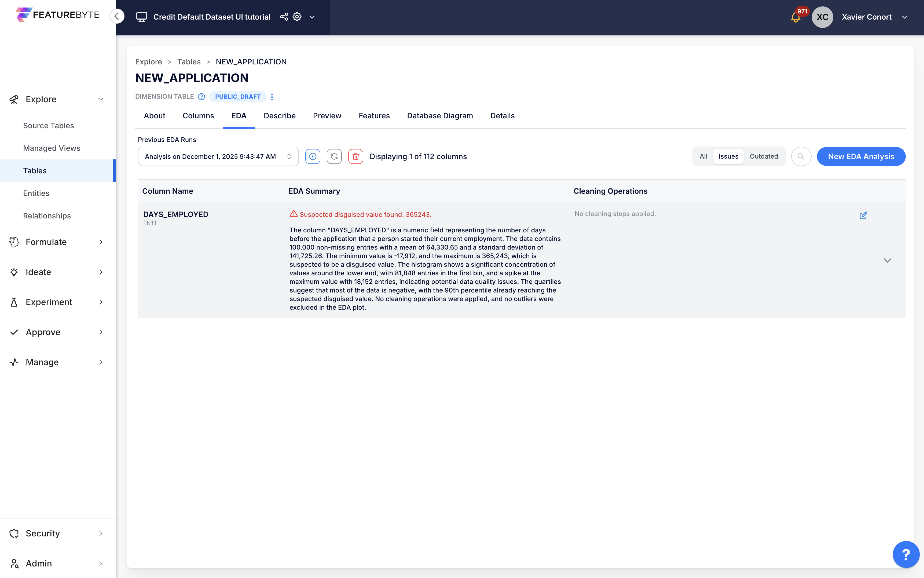Viewport: 924px width, 578px height.
Task: Start a New EDA Analysis
Action: [861, 156]
